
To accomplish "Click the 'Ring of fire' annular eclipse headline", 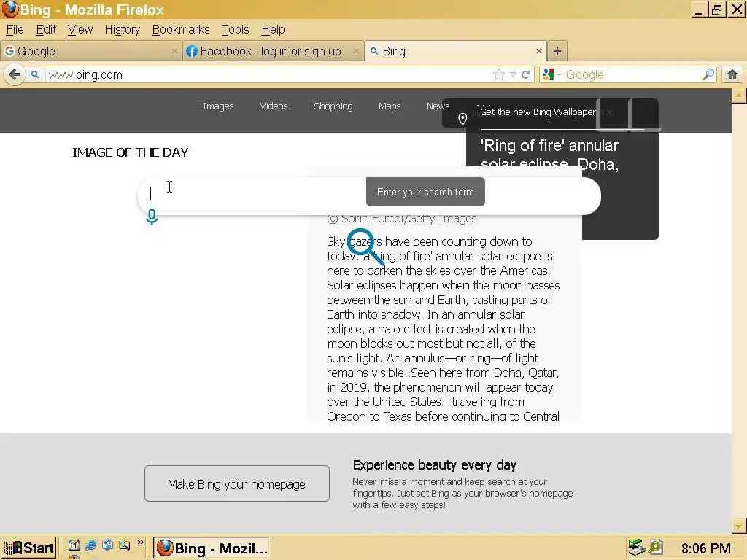I will pos(549,155).
